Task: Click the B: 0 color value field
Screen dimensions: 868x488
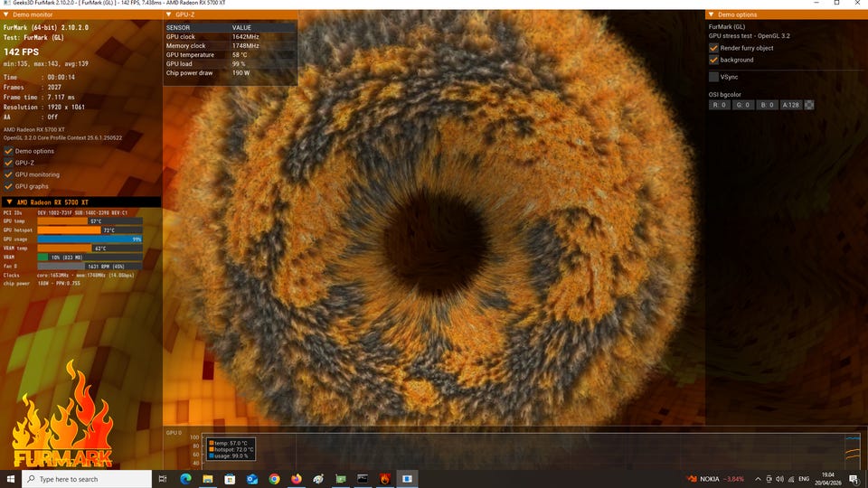Action: (767, 105)
